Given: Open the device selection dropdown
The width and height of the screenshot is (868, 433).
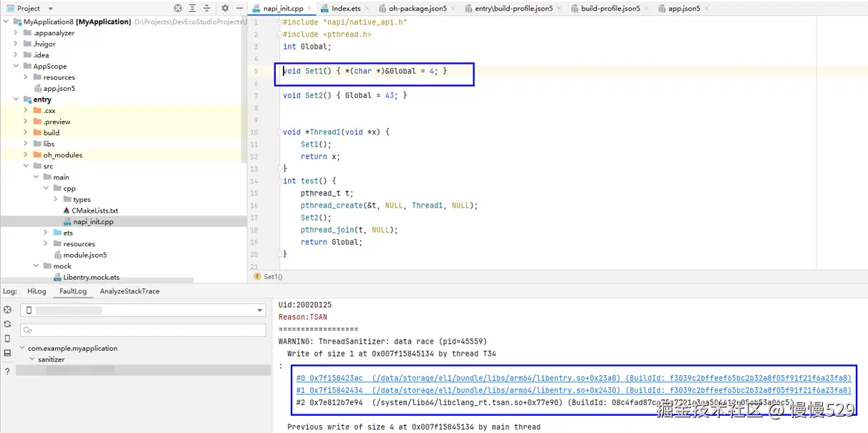Looking at the screenshot, I should tap(143, 310).
